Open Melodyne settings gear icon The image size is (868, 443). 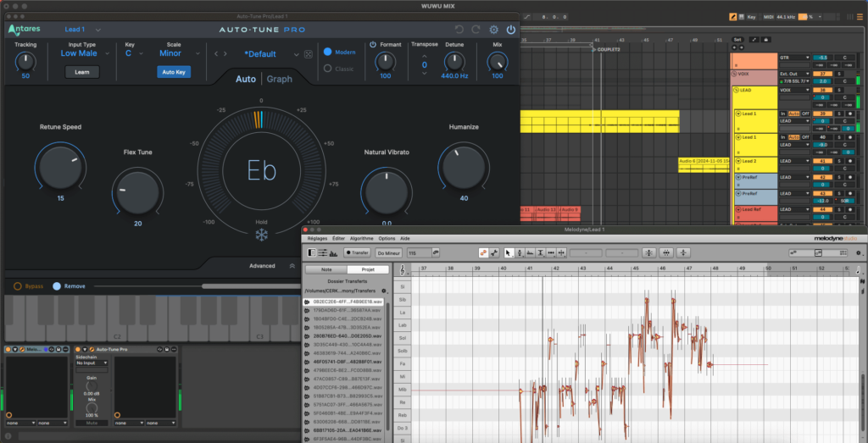tap(859, 252)
